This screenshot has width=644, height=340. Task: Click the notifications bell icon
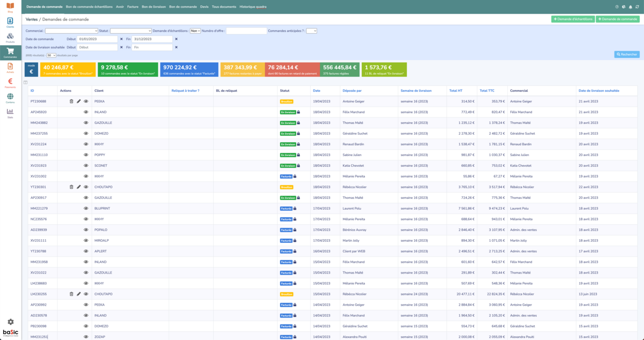[630, 7]
